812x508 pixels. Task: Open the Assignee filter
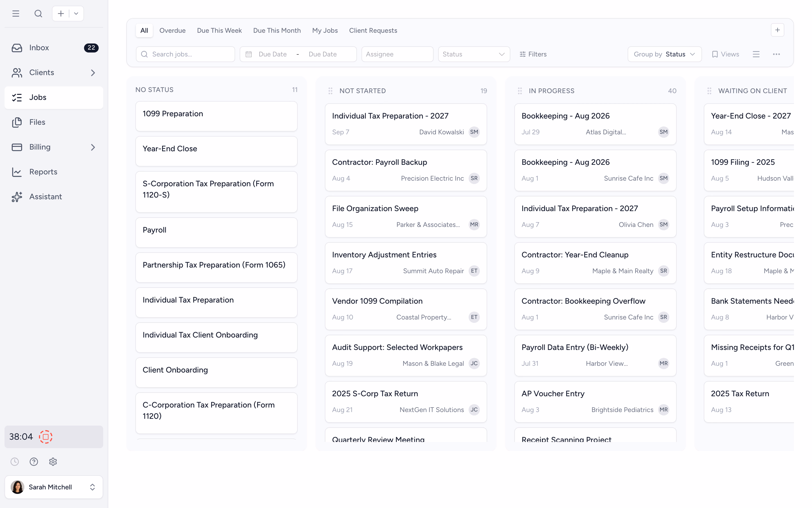398,54
